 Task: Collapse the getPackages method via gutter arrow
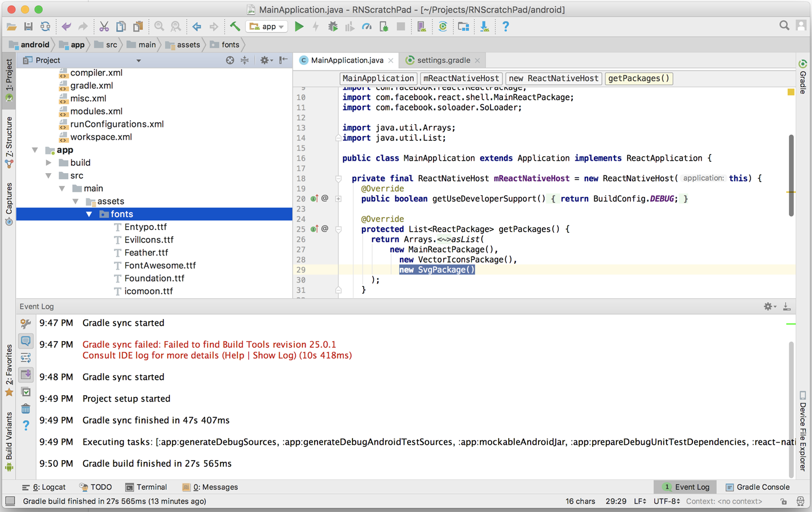pyautogui.click(x=337, y=228)
